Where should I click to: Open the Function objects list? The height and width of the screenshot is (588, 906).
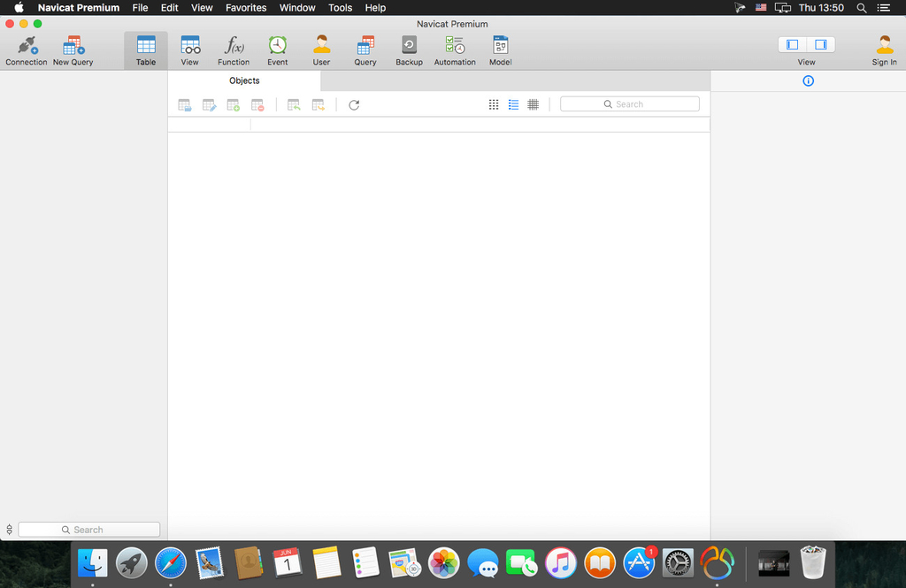pyautogui.click(x=234, y=50)
